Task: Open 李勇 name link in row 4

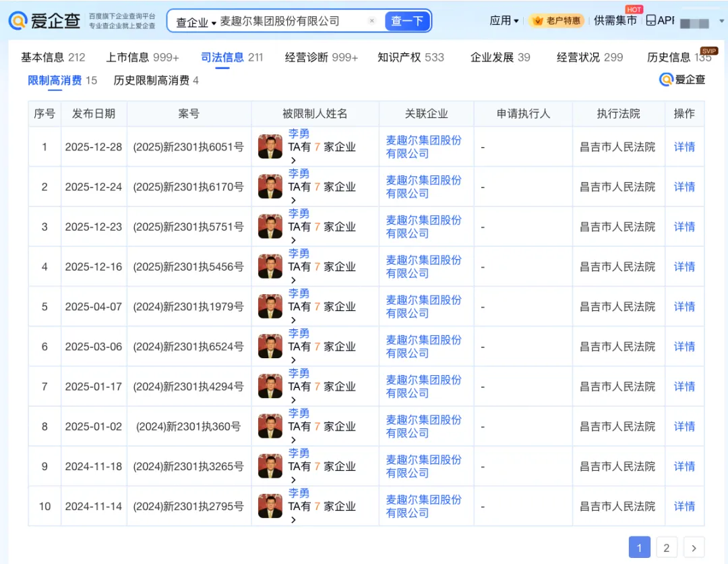Action: (x=299, y=254)
